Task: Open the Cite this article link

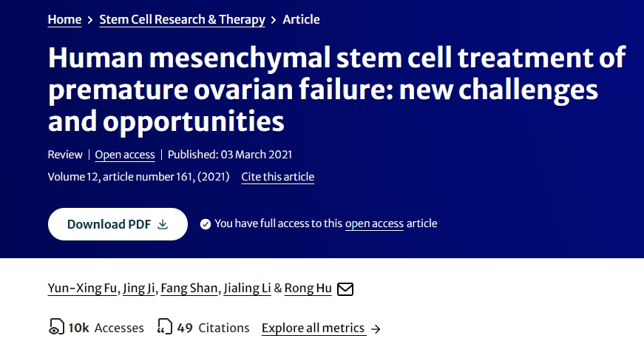Action: coord(277,177)
